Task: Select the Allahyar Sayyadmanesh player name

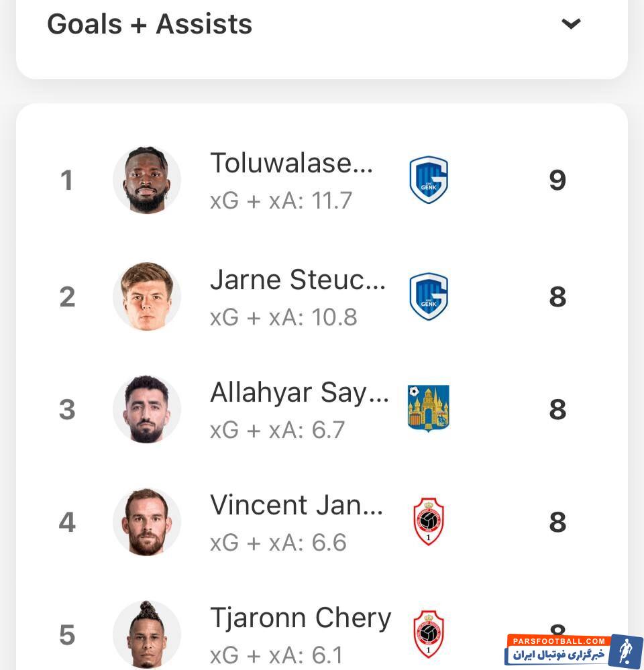Action: [x=299, y=392]
